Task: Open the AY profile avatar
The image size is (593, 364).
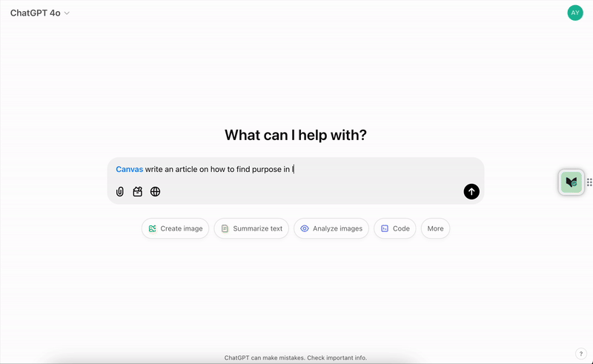Action: point(575,13)
